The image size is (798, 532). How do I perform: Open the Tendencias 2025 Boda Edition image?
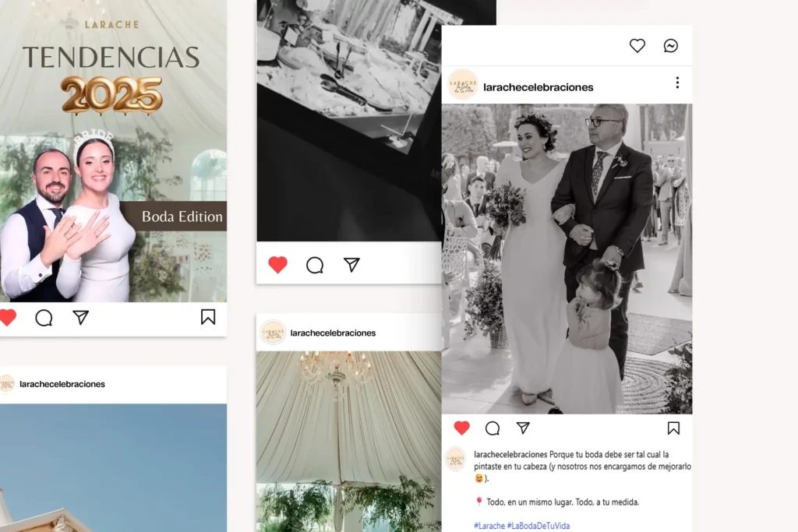[x=113, y=150]
